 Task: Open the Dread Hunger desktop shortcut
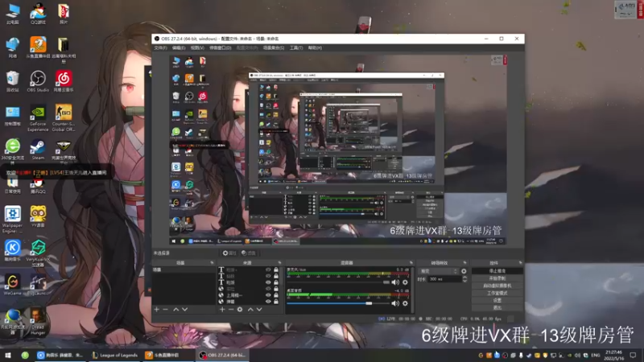(38, 321)
